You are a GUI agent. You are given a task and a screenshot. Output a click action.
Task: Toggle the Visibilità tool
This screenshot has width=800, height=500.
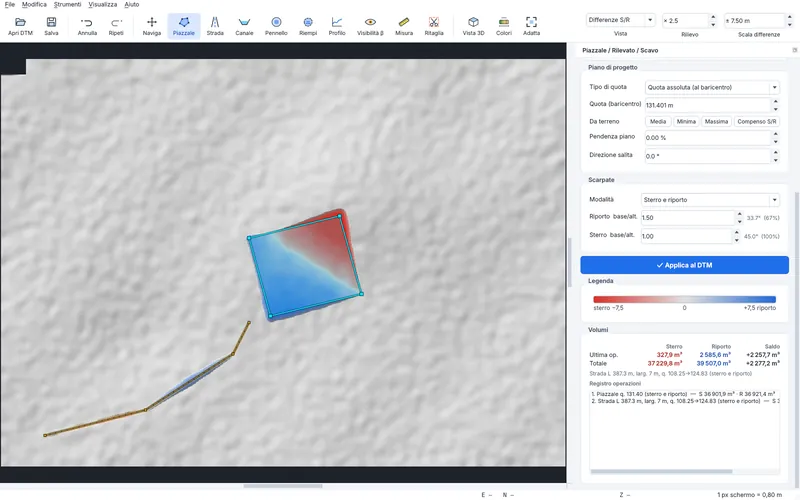[370, 26]
